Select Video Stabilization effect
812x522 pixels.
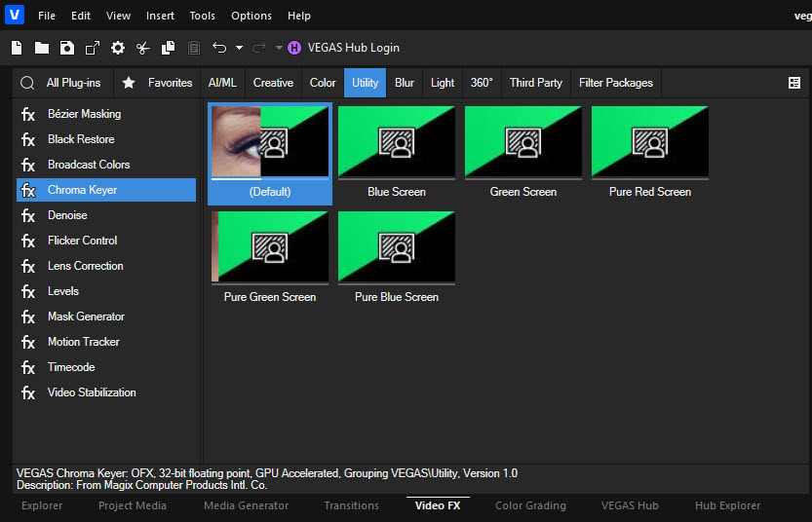106,392
